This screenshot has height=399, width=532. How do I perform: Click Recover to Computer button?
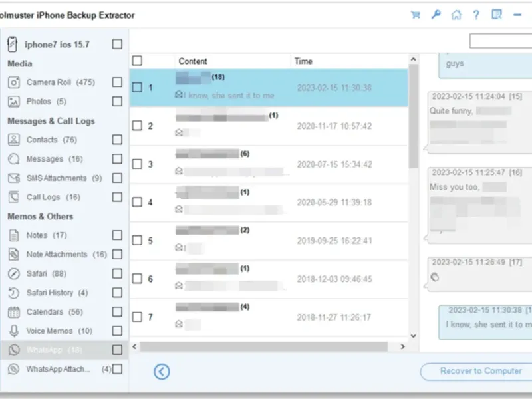(x=476, y=372)
